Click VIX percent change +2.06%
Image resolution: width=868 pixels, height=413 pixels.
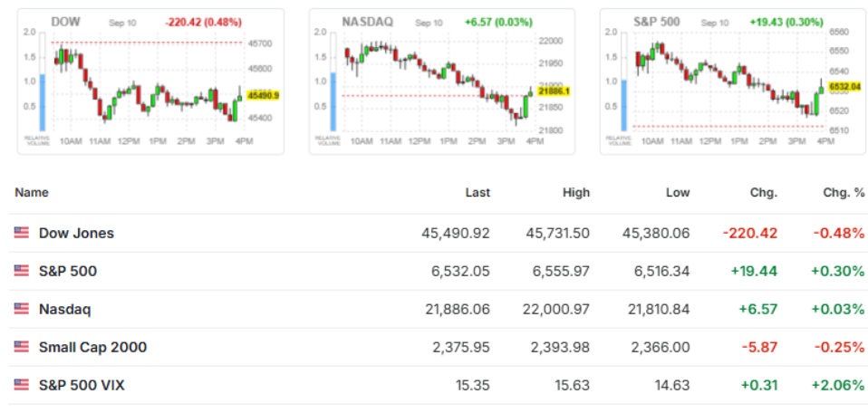[x=838, y=385]
